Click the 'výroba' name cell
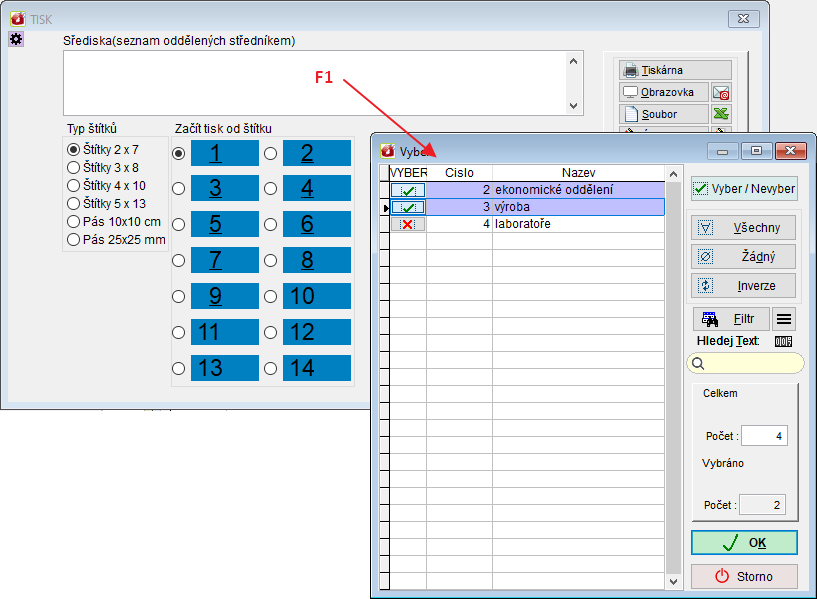Screen dimensions: 817x599 [578, 207]
